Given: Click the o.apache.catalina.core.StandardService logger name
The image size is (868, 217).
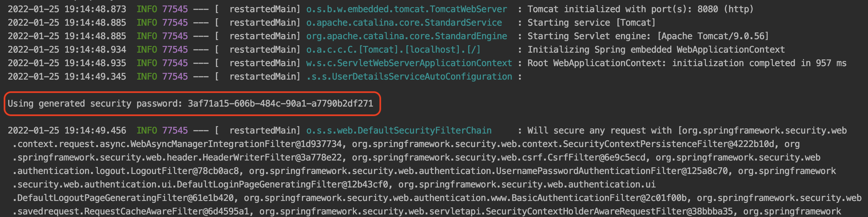Looking at the screenshot, I should (x=404, y=22).
